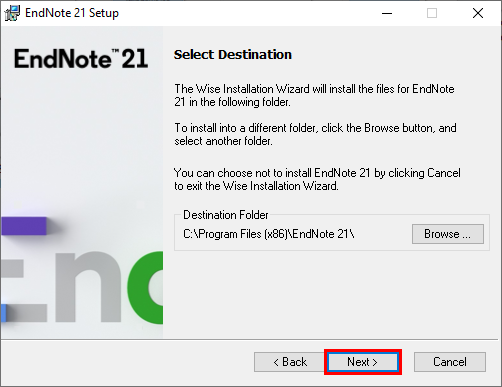Proceed with the Next > button
This screenshot has height=387, width=502.
pyautogui.click(x=363, y=362)
